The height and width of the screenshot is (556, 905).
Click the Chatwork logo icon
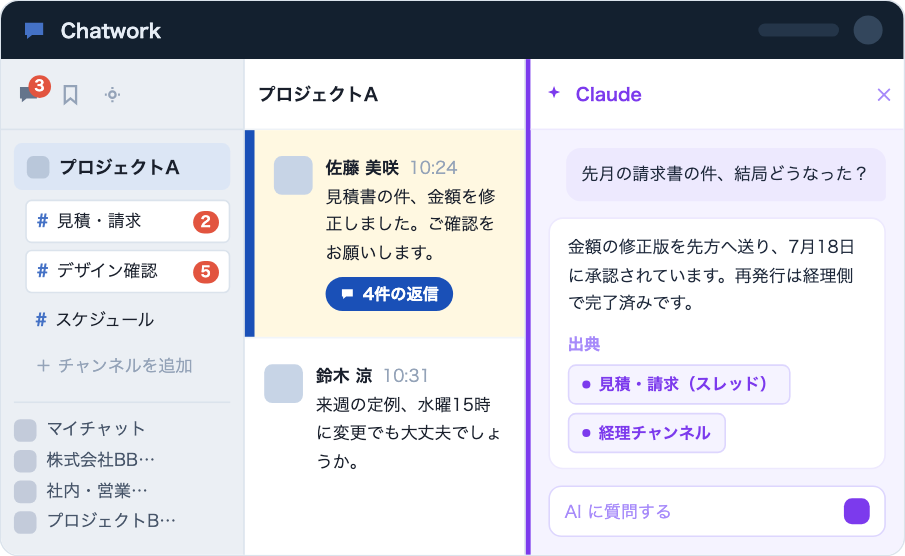click(x=34, y=30)
